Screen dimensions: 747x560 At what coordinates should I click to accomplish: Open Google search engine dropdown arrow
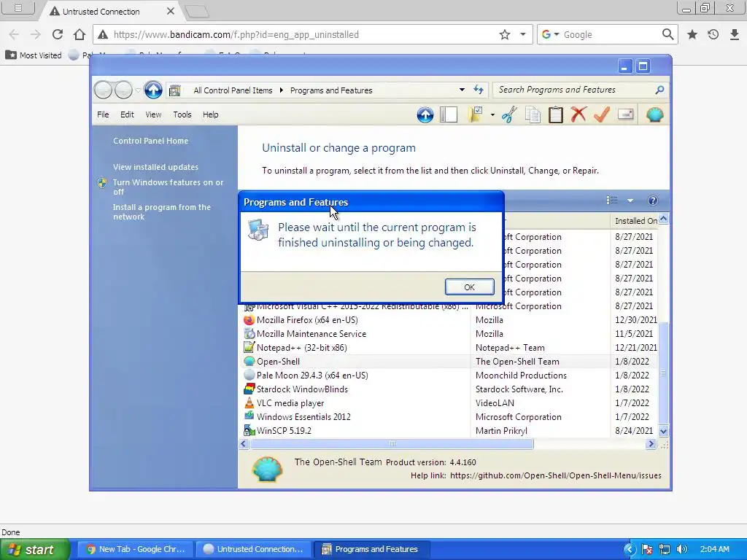pyautogui.click(x=557, y=34)
